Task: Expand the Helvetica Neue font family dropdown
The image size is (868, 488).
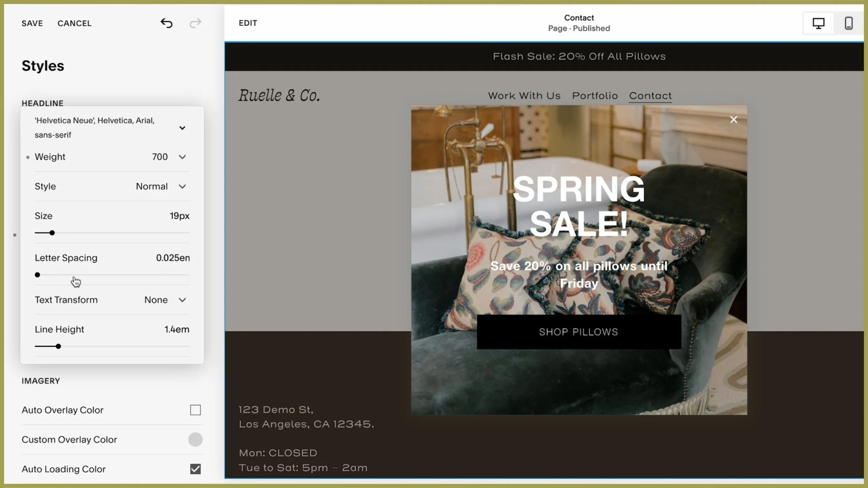Action: (x=182, y=128)
